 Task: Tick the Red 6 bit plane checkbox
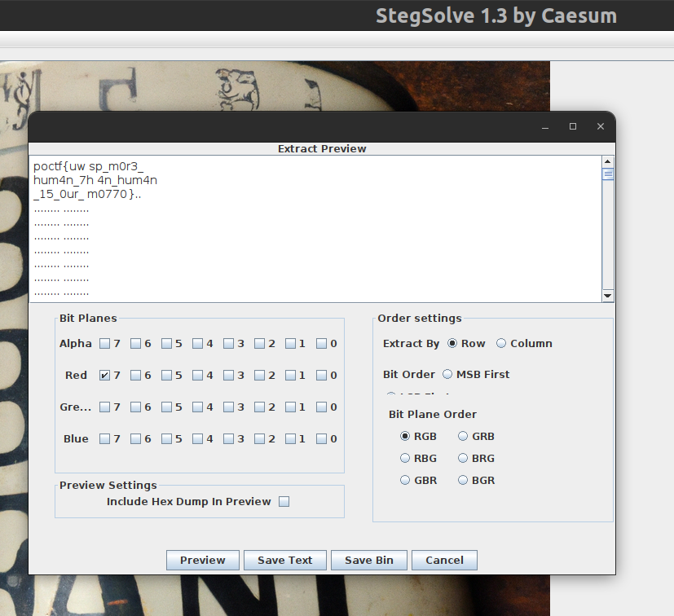click(x=135, y=376)
